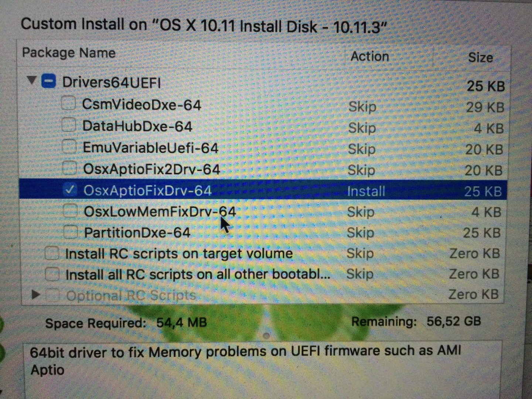The height and width of the screenshot is (399, 532).
Task: Click the Package Name column header
Action: click(x=69, y=53)
